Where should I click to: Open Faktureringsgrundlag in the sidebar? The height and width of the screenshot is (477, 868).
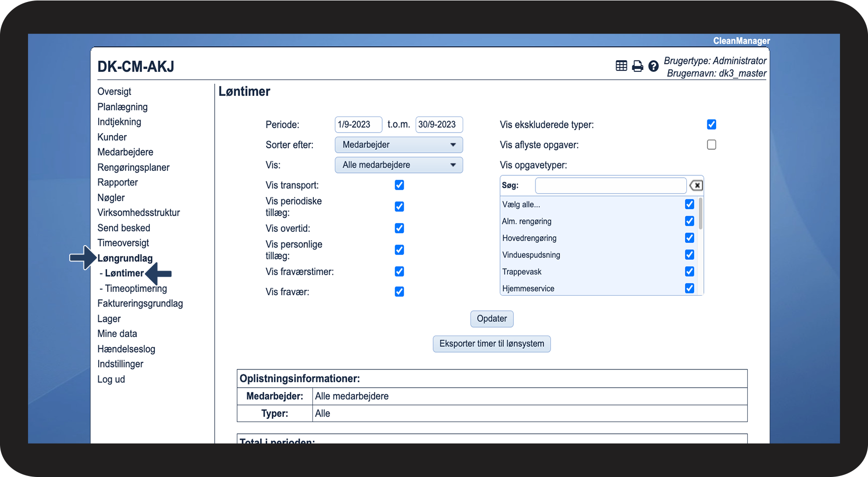pos(140,304)
